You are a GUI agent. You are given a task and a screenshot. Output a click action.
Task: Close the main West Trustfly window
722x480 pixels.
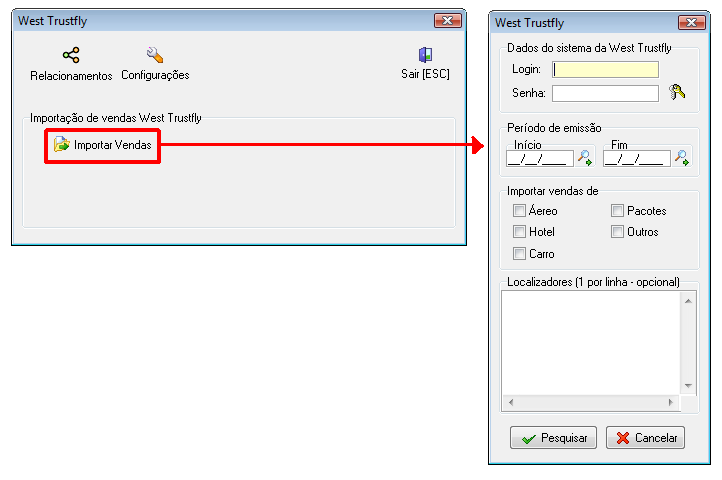(448, 21)
